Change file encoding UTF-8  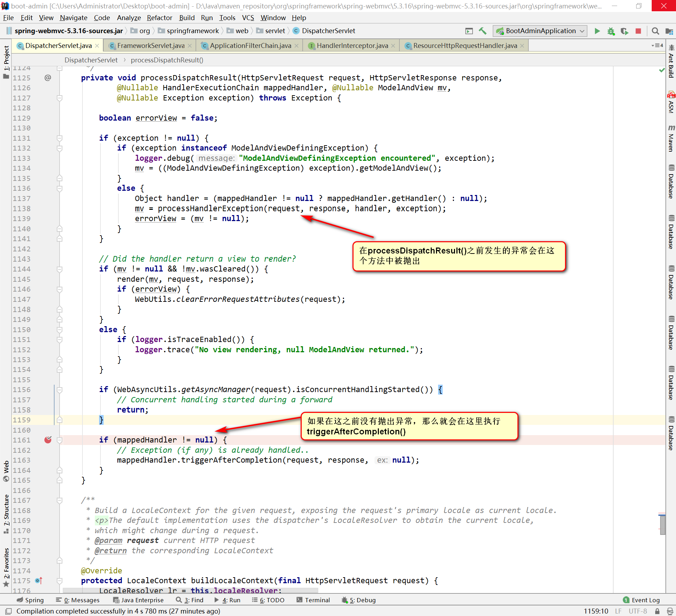638,611
